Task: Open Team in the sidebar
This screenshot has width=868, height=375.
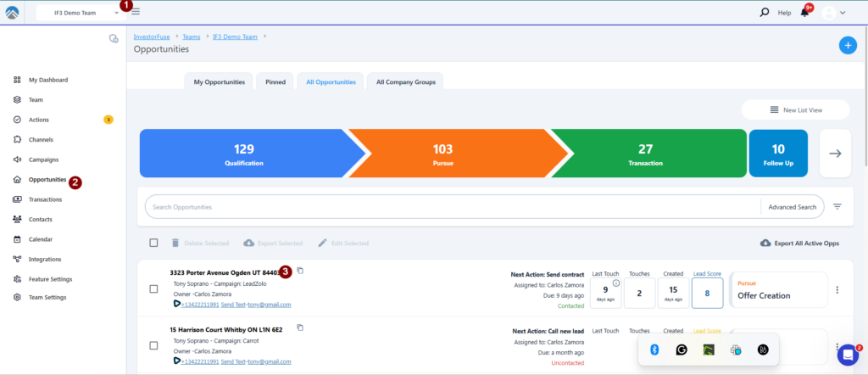Action: pyautogui.click(x=36, y=100)
